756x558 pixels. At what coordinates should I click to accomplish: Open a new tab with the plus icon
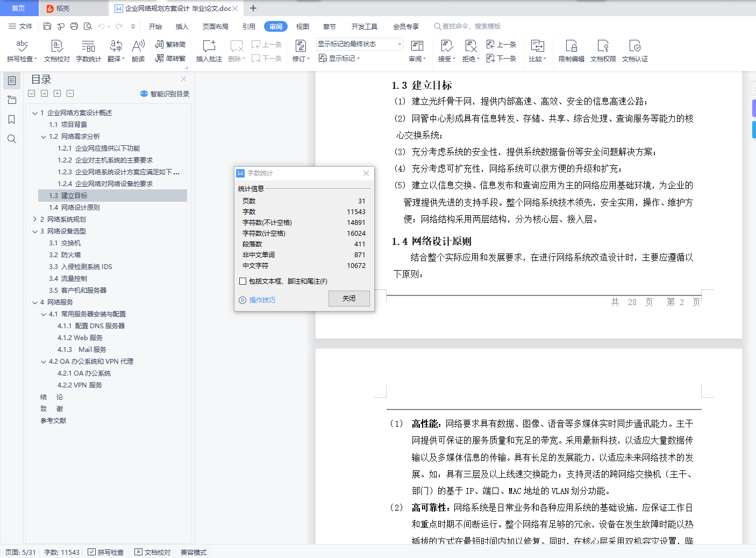tap(253, 8)
